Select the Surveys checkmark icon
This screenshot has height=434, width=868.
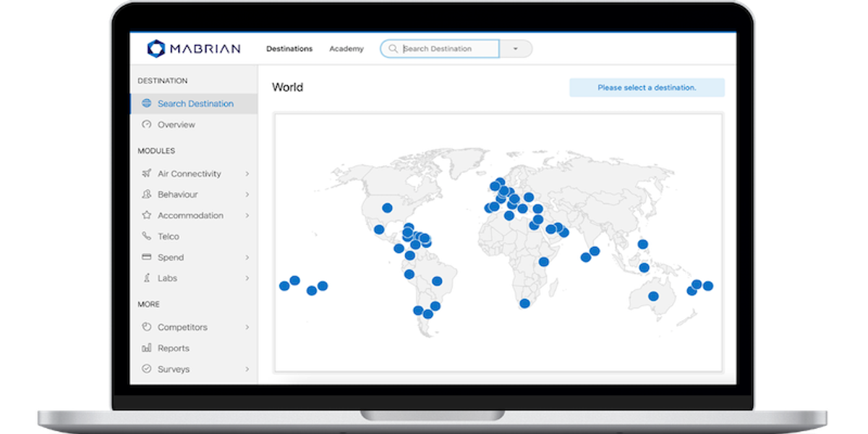(147, 369)
